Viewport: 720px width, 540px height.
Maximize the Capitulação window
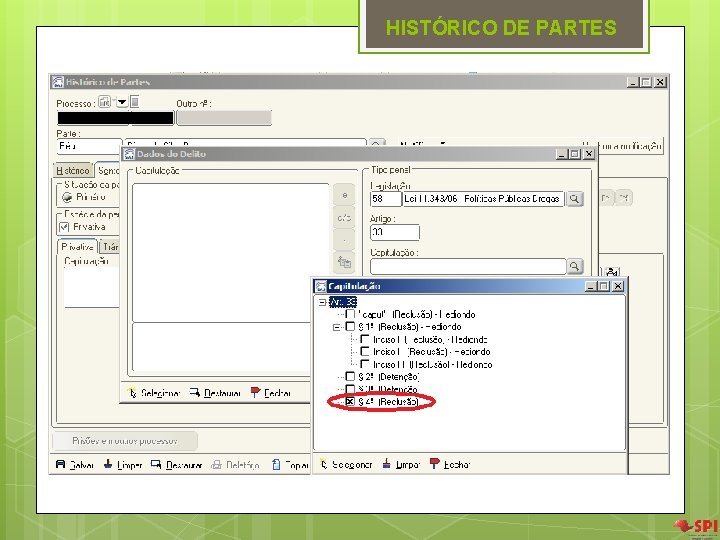tap(604, 286)
